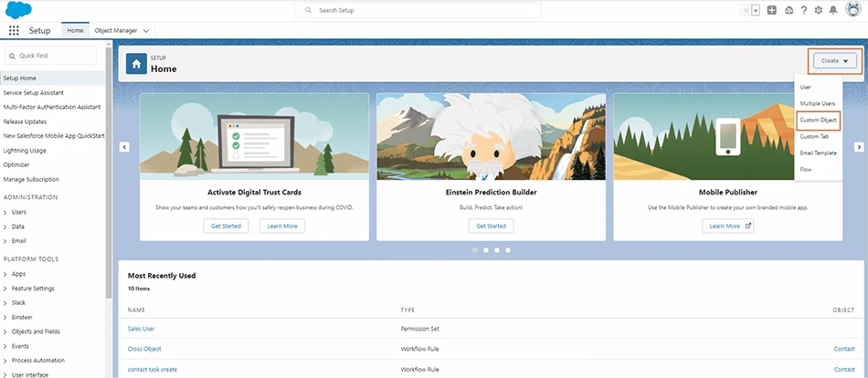Click the Salesforce cloud logo
This screenshot has width=868, height=378.
click(x=18, y=10)
